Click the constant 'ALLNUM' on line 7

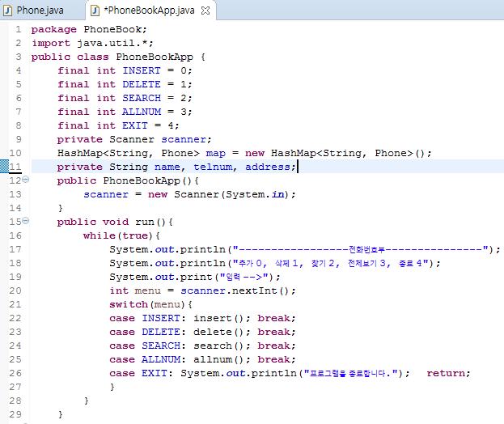142,112
